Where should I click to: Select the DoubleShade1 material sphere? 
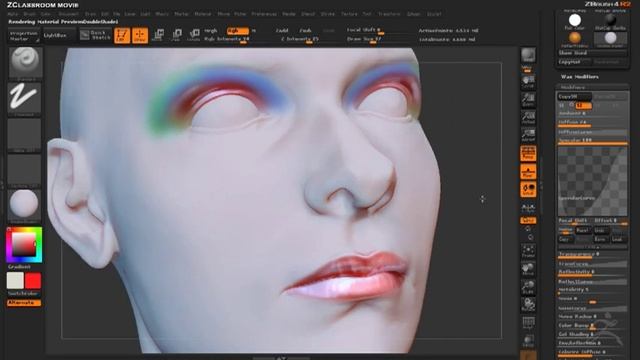coord(611,39)
